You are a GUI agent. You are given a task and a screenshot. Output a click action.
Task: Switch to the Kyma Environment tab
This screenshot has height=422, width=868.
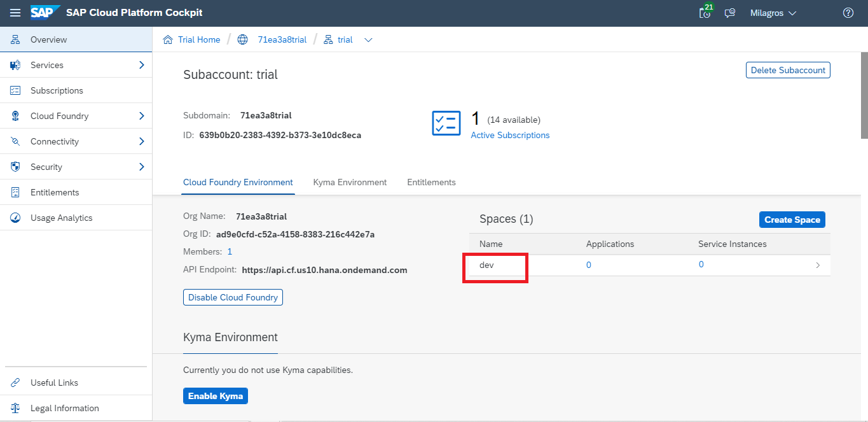(350, 182)
